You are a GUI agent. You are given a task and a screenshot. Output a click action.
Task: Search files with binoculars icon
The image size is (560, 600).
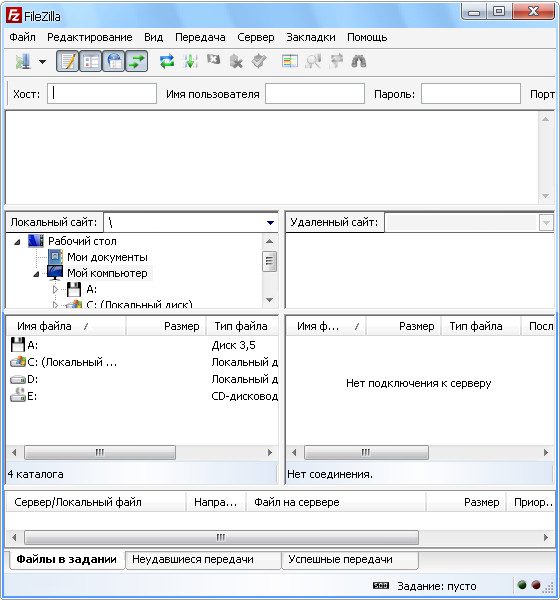click(359, 61)
